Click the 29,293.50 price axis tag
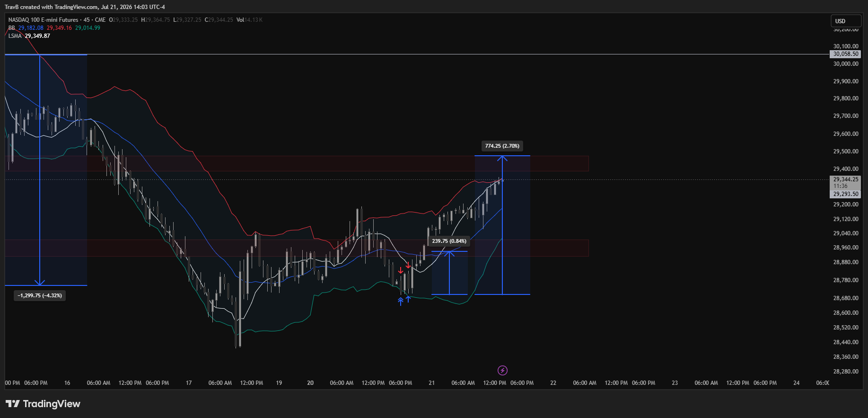 click(845, 194)
